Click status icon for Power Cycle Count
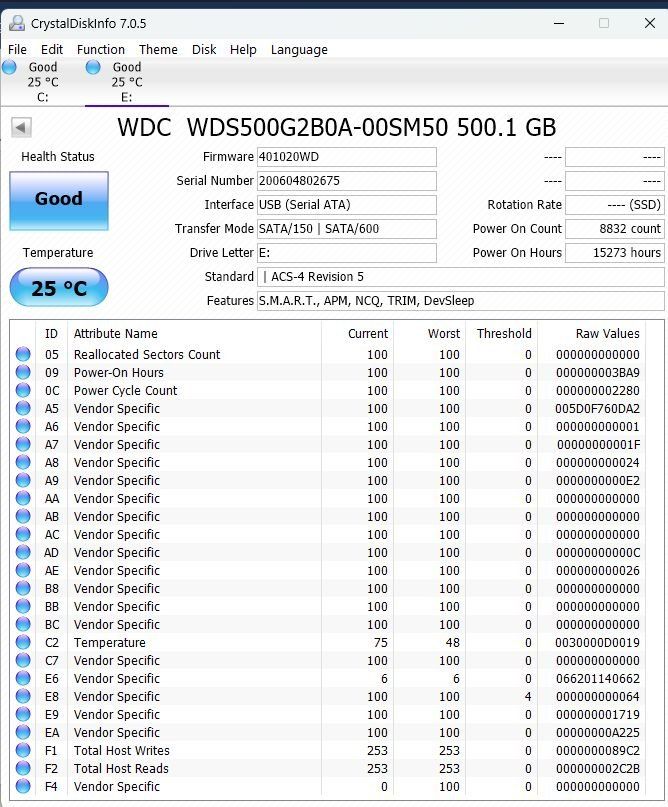Screen dimensions: 668x807 [23, 390]
